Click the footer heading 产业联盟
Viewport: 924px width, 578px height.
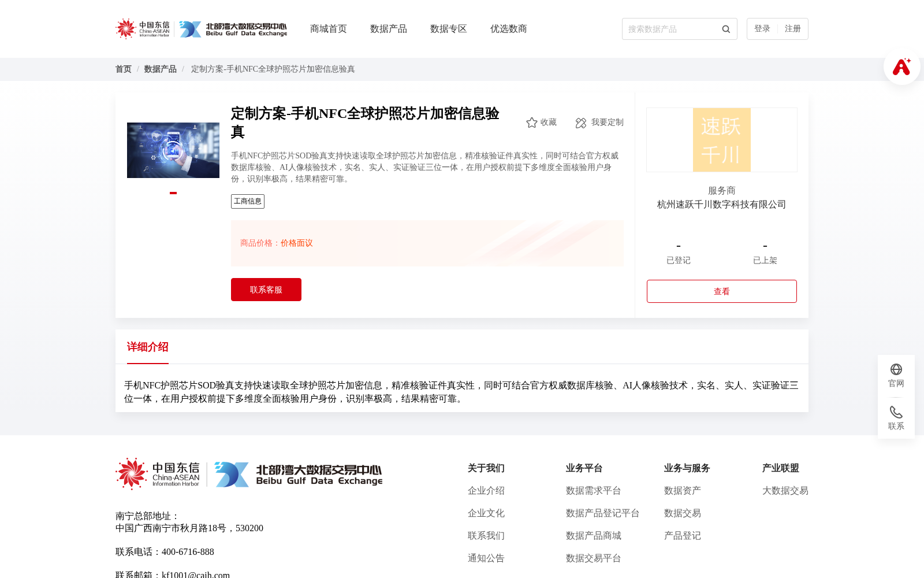pyautogui.click(x=781, y=468)
